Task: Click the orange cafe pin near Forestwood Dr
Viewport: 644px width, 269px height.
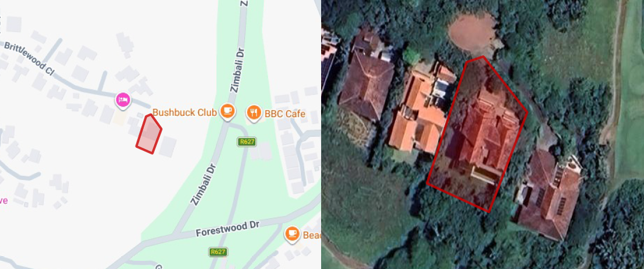Action: pyautogui.click(x=292, y=234)
